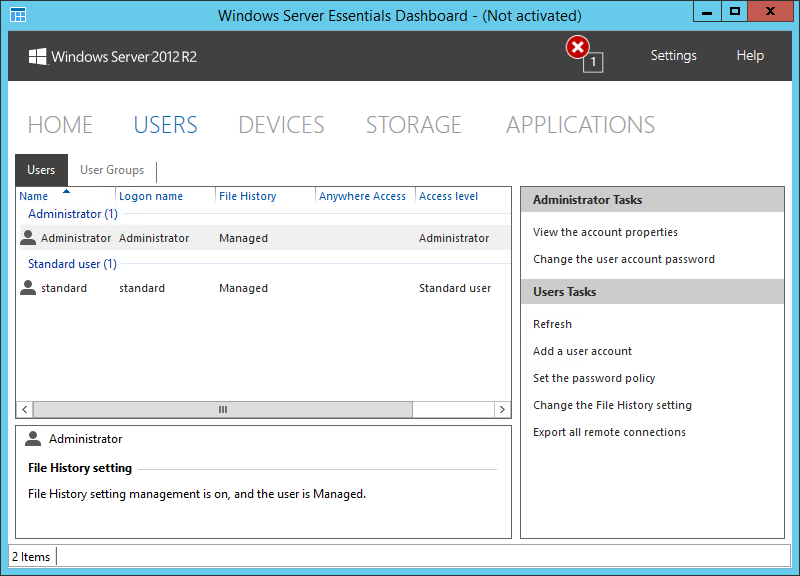Click the red critical alert icon
The height and width of the screenshot is (576, 800).
578,48
